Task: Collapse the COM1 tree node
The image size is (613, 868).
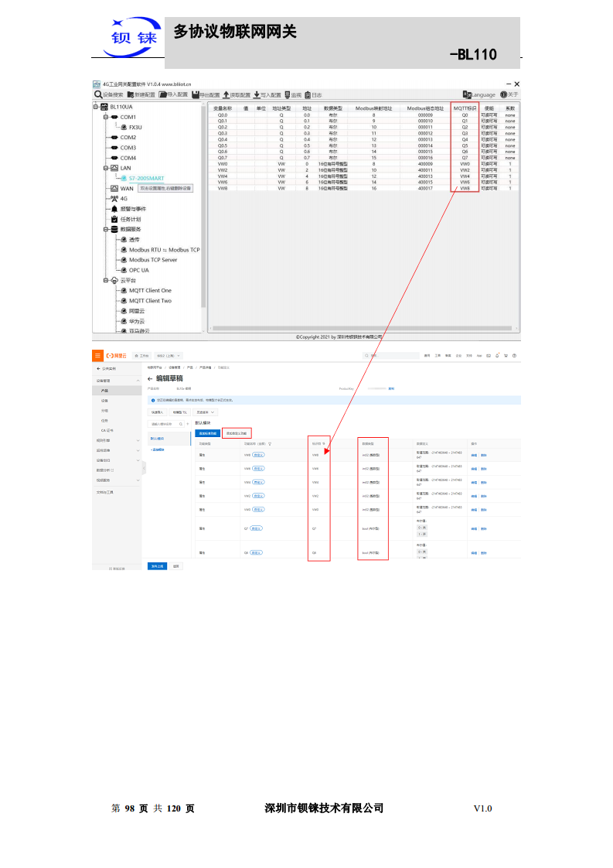Action: point(106,117)
